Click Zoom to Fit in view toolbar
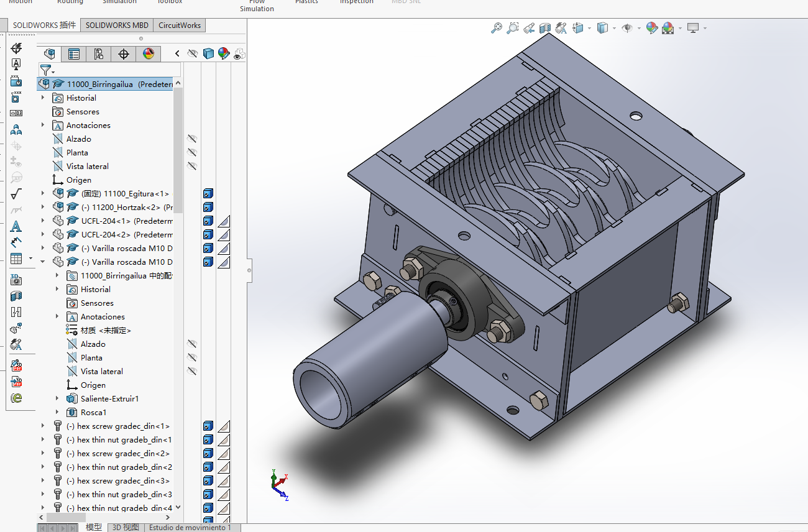 tap(496, 28)
